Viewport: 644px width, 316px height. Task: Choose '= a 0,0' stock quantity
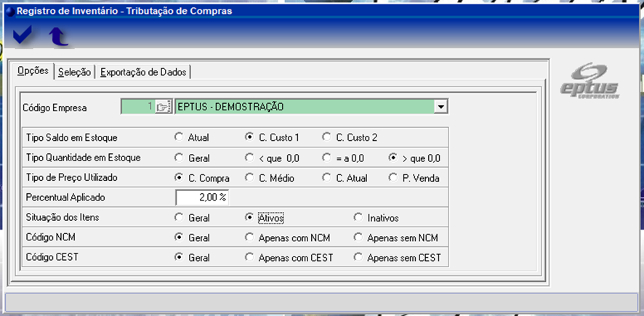tap(327, 158)
